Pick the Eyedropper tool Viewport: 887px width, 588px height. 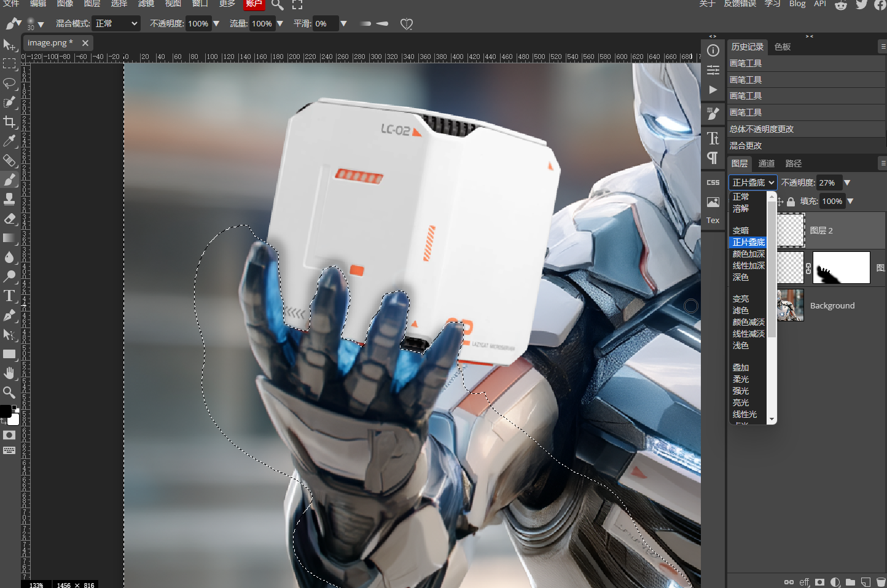pyautogui.click(x=9, y=141)
